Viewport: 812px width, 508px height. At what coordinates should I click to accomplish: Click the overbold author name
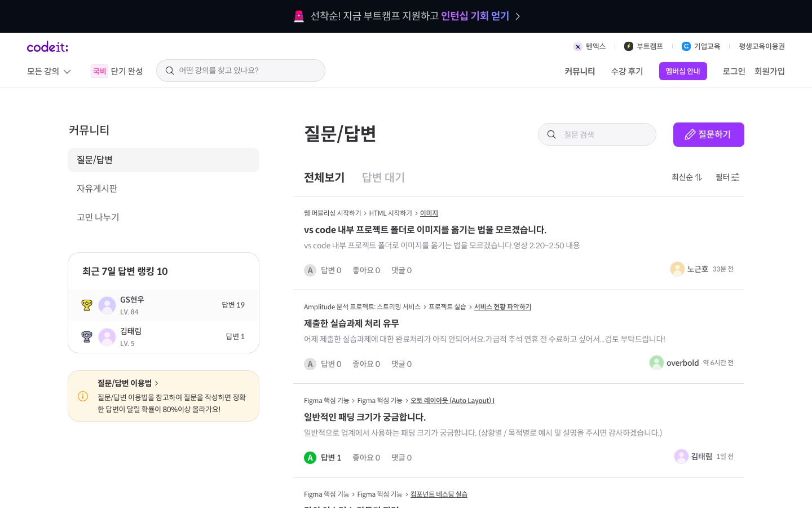point(682,363)
